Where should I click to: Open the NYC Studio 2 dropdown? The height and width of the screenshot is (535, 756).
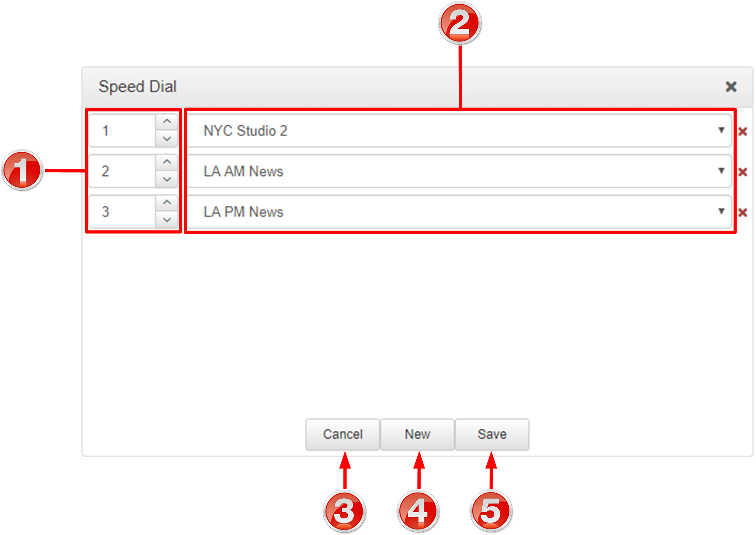459,131
